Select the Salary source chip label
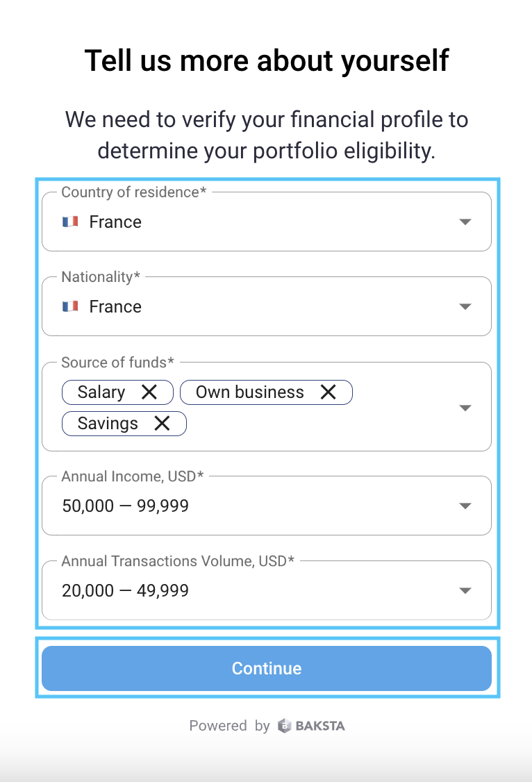Image resolution: width=532 pixels, height=782 pixels. click(101, 392)
